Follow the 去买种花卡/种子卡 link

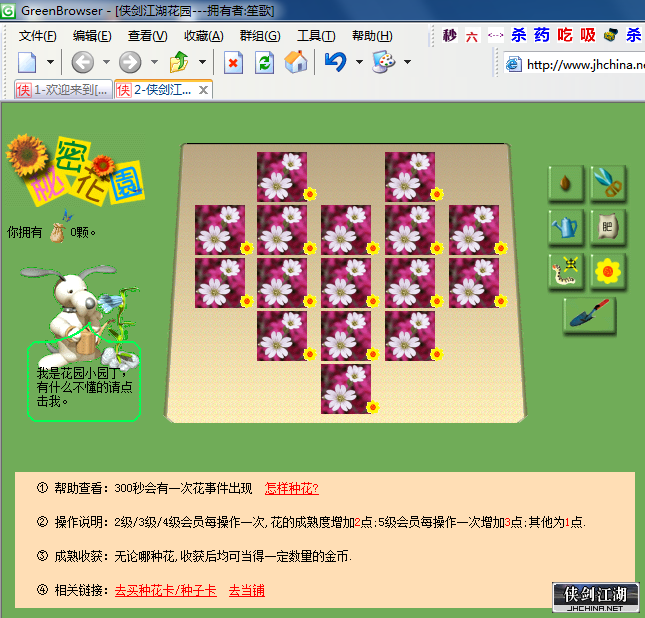pyautogui.click(x=165, y=591)
